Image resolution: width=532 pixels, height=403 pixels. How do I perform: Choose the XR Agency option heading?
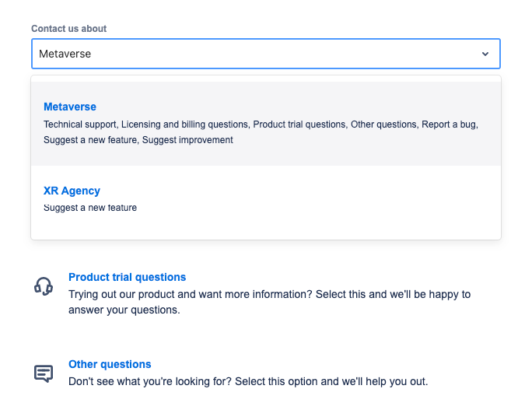72,191
